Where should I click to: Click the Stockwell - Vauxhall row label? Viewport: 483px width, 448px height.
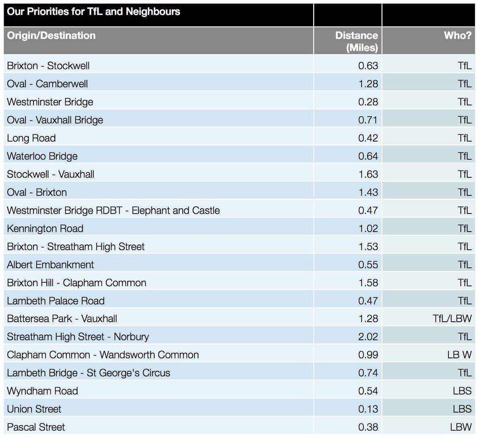coord(51,174)
